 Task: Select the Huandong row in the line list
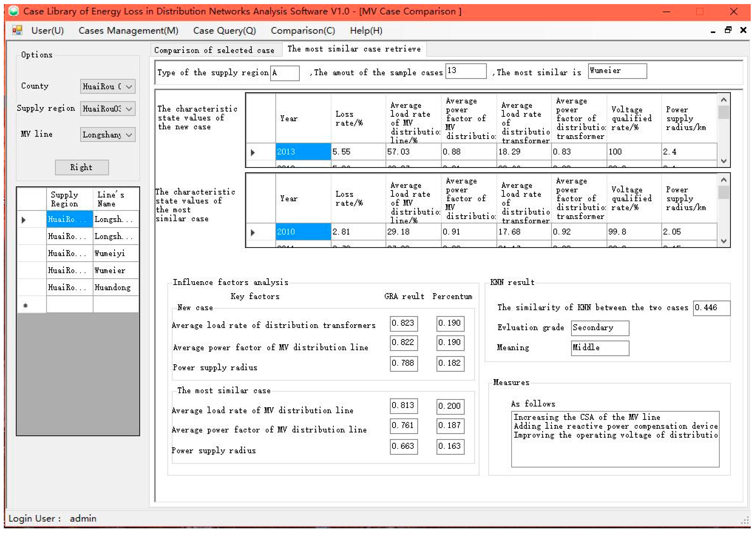coord(78,287)
